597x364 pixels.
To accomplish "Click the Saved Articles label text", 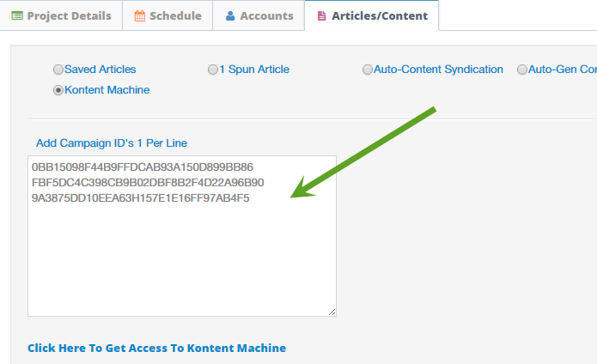I will [x=101, y=70].
